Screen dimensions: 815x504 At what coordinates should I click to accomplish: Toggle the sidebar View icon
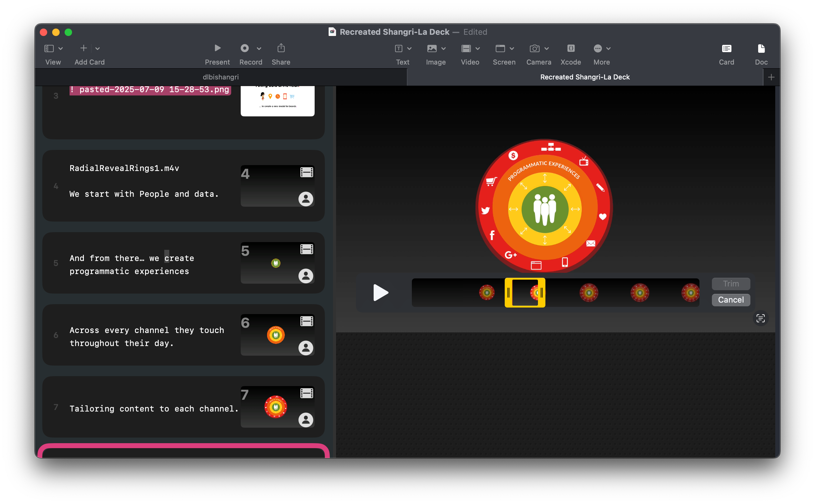tap(49, 48)
